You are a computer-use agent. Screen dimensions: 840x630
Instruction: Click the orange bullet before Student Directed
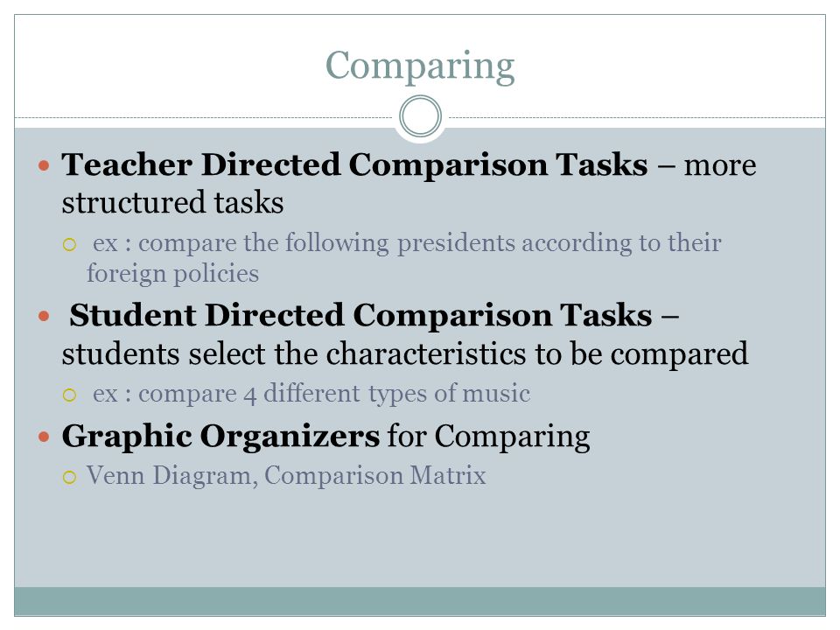pos(44,316)
